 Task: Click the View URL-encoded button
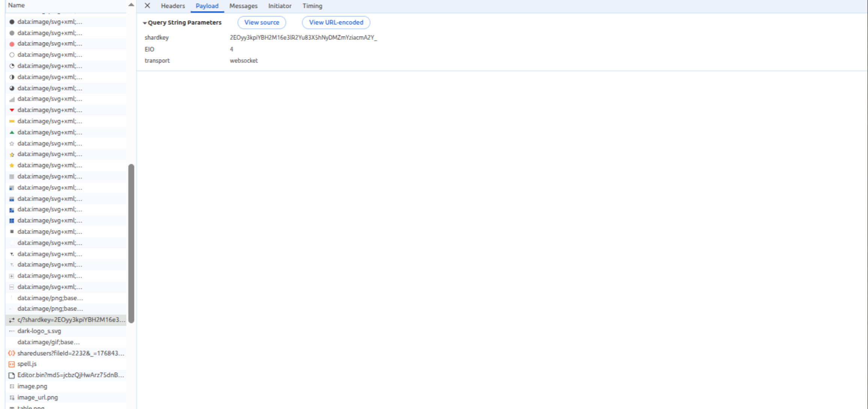pos(336,23)
